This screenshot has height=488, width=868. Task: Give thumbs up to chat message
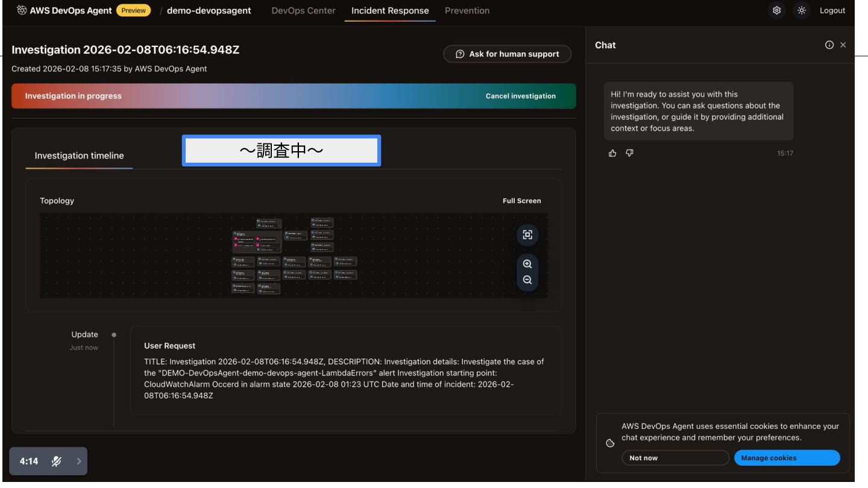[x=613, y=153]
